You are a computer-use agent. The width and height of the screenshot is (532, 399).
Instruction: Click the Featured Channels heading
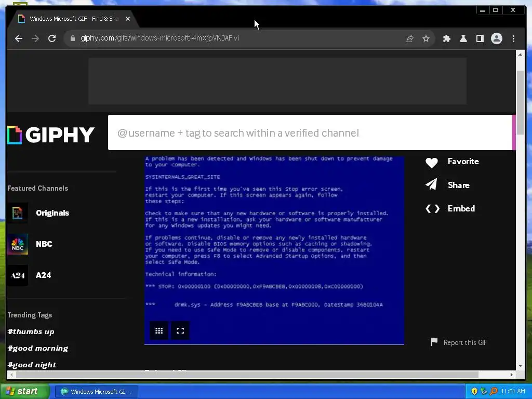click(x=37, y=188)
